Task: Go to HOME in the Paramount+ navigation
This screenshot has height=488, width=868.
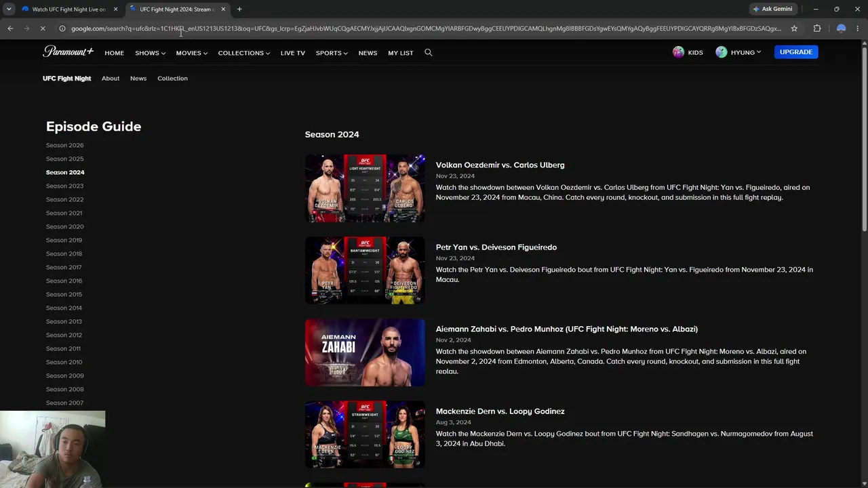Action: (x=114, y=53)
